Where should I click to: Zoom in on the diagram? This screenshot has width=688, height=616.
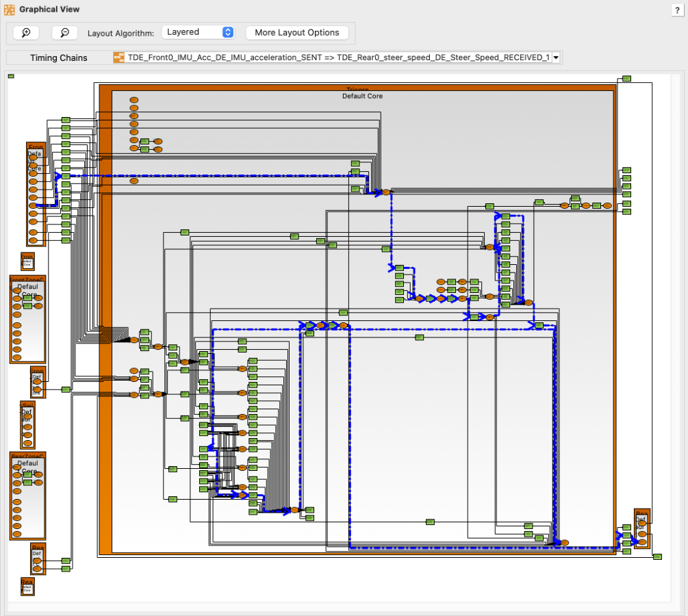coord(26,32)
